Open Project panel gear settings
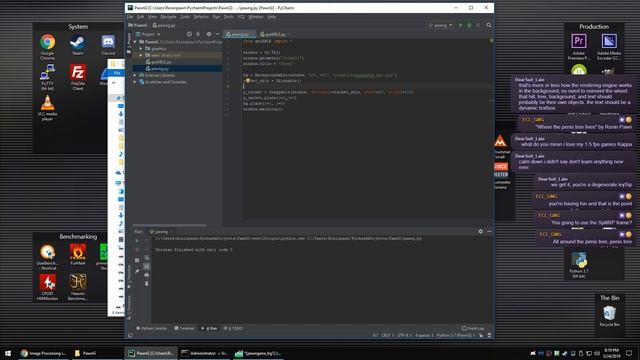This screenshot has width=640, height=360. 209,34
